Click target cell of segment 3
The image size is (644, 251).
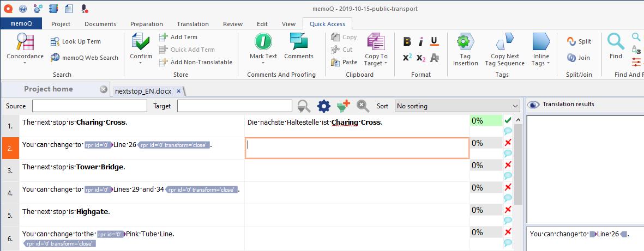[x=357, y=170]
